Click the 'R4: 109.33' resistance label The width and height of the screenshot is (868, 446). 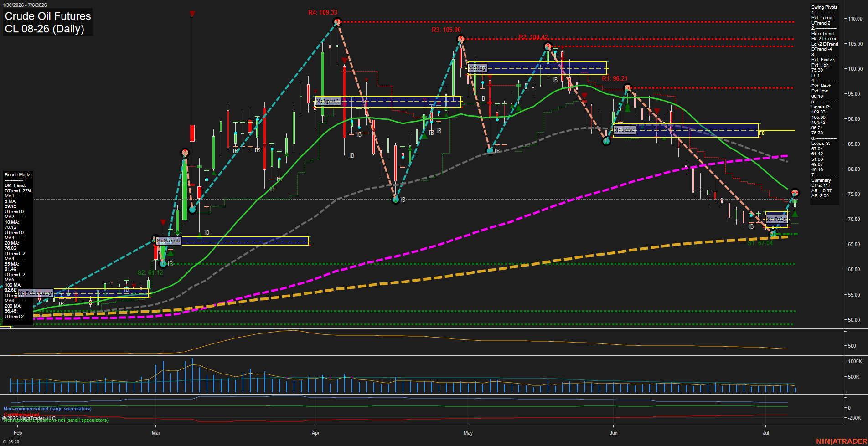(x=323, y=13)
